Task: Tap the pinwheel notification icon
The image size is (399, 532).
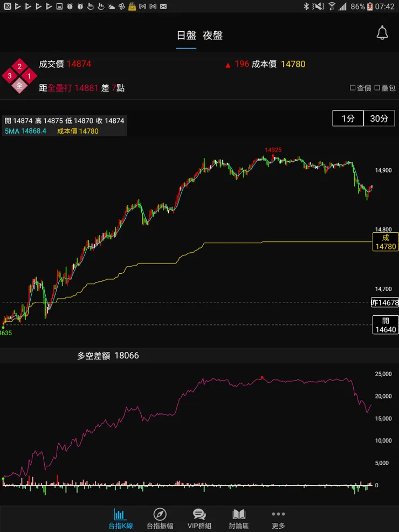Action: coord(121,6)
